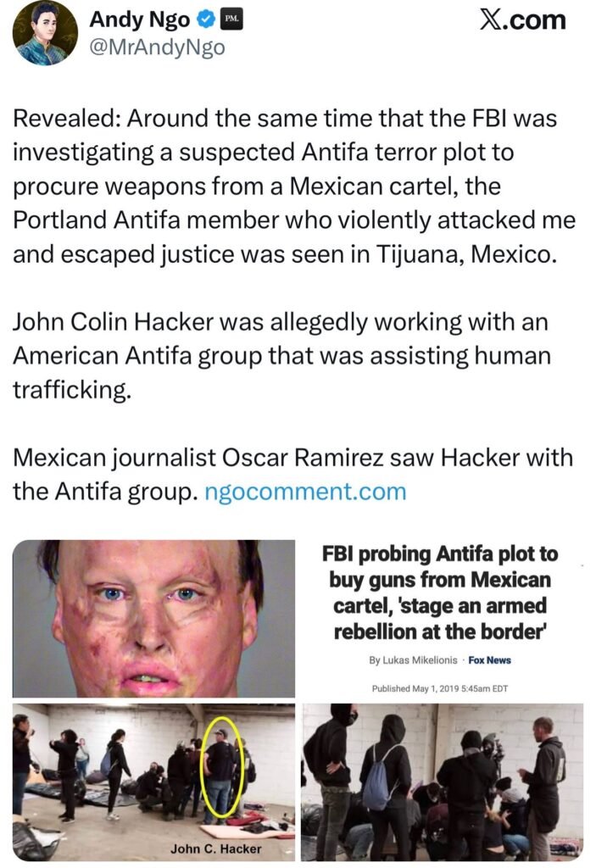This screenshot has width=596, height=868.
Task: Open the mugshot photo thumbnail
Action: click(153, 618)
